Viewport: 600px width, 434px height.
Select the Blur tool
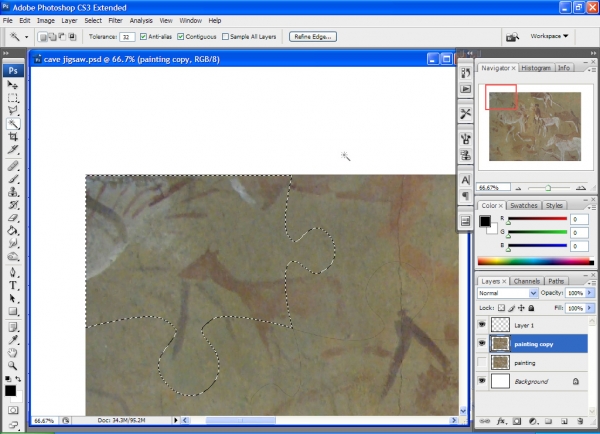13,244
